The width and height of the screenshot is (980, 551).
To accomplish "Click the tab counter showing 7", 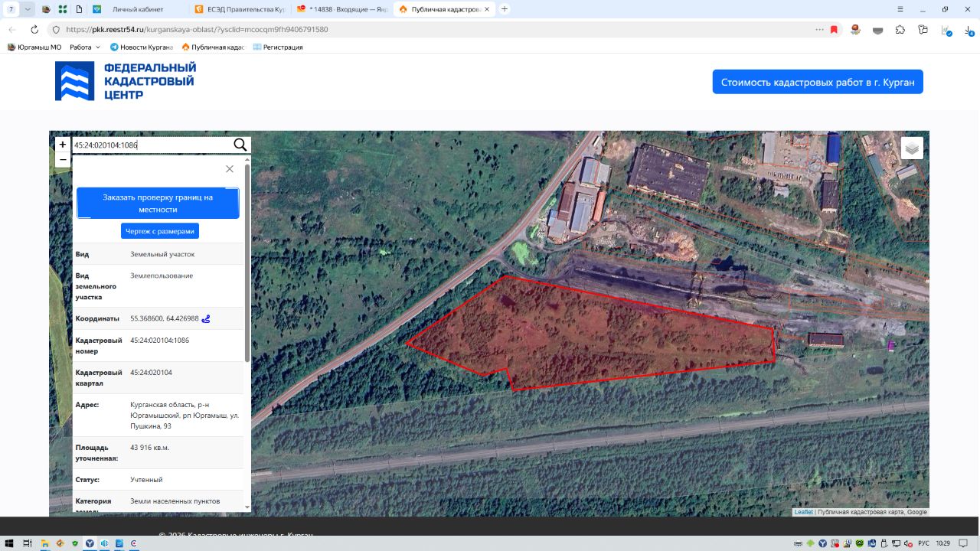I will [11, 9].
